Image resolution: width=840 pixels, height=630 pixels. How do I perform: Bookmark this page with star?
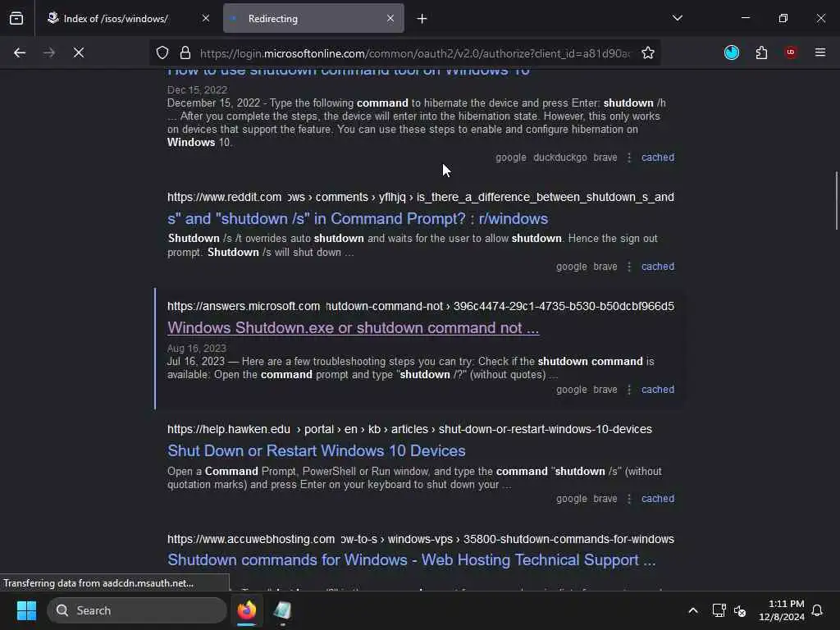click(x=648, y=52)
